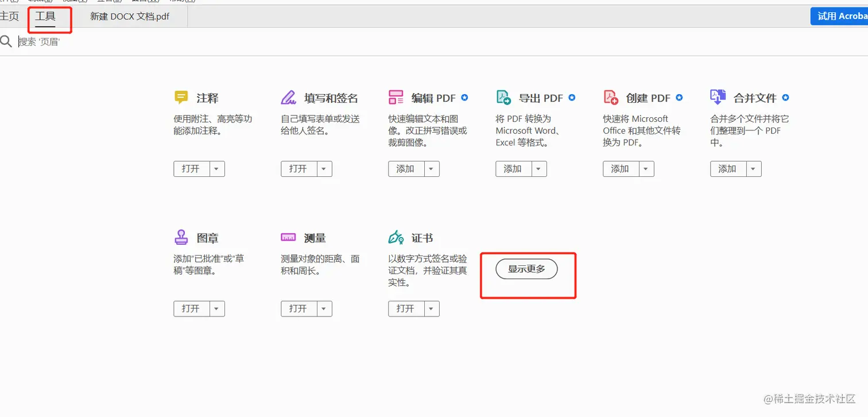Expand the arrow beside 合并文件 添加
Screen dimensions: 868x417
click(753, 169)
